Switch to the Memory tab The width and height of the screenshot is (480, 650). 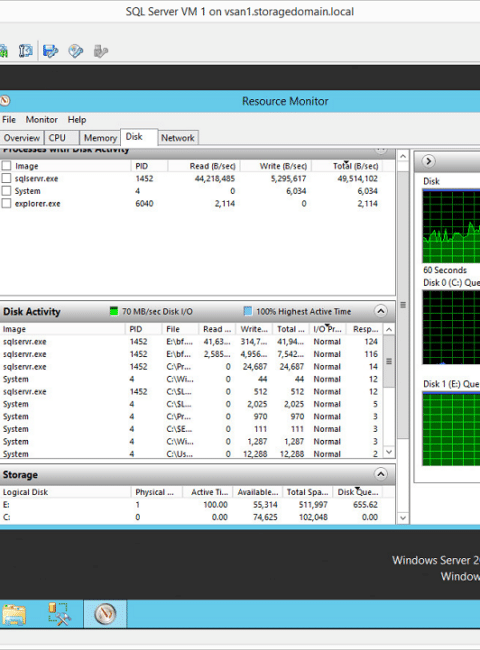coord(100,138)
